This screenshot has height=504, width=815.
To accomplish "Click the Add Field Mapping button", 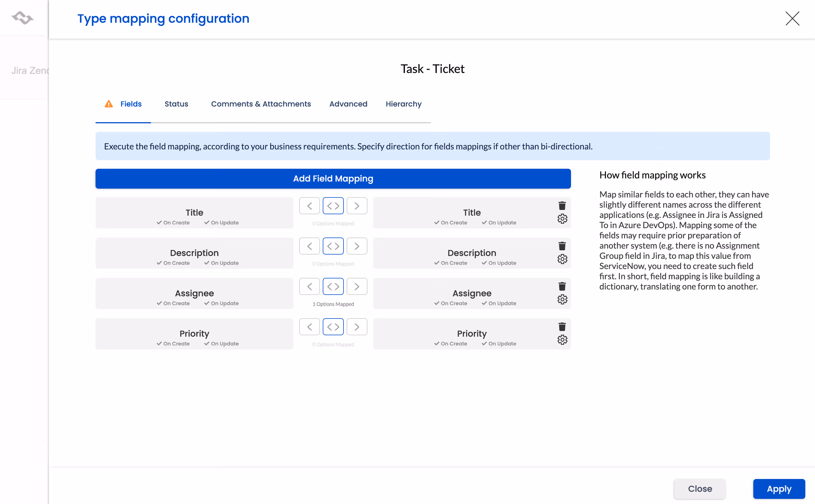I will pos(333,179).
